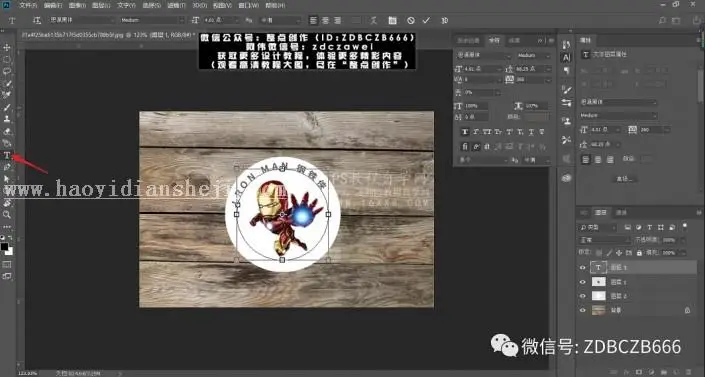Toggle Faux Bold in Character panel

pos(465,132)
